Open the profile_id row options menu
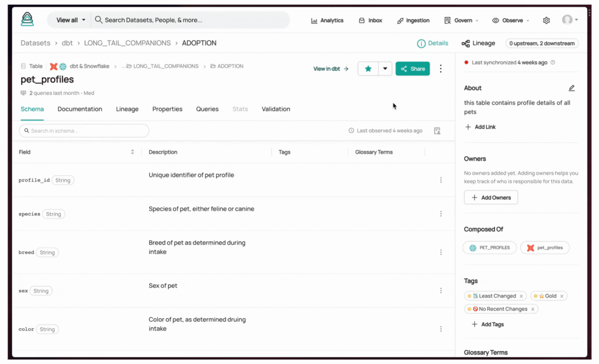599x364 pixels. (x=441, y=180)
